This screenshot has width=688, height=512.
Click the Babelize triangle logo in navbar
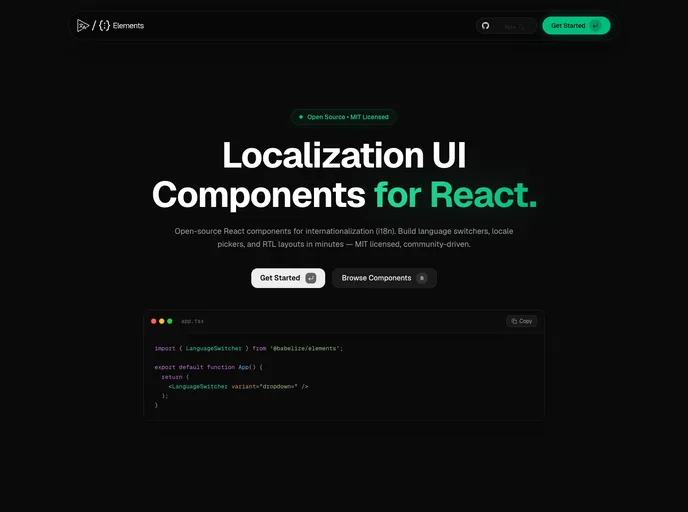pos(82,25)
